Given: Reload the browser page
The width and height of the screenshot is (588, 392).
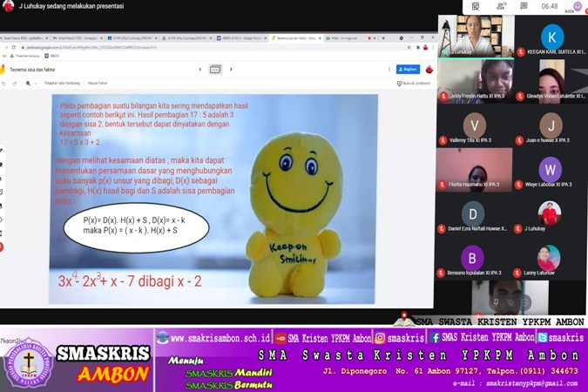Looking at the screenshot, I should (13, 48).
